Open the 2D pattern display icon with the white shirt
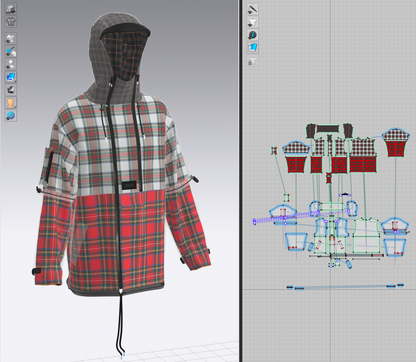416x362 pixels. click(252, 22)
